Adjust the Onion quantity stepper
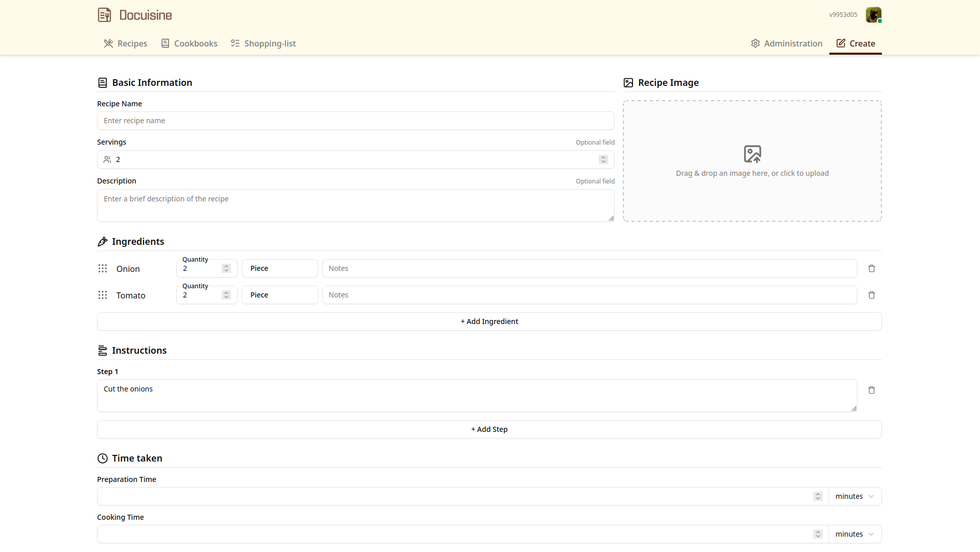This screenshot has height=552, width=980. click(x=226, y=268)
